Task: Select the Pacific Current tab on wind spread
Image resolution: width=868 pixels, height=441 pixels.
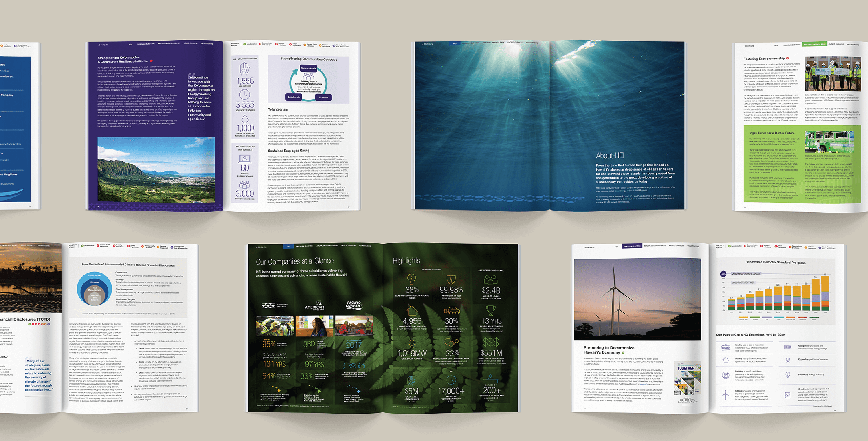Action: [676, 246]
